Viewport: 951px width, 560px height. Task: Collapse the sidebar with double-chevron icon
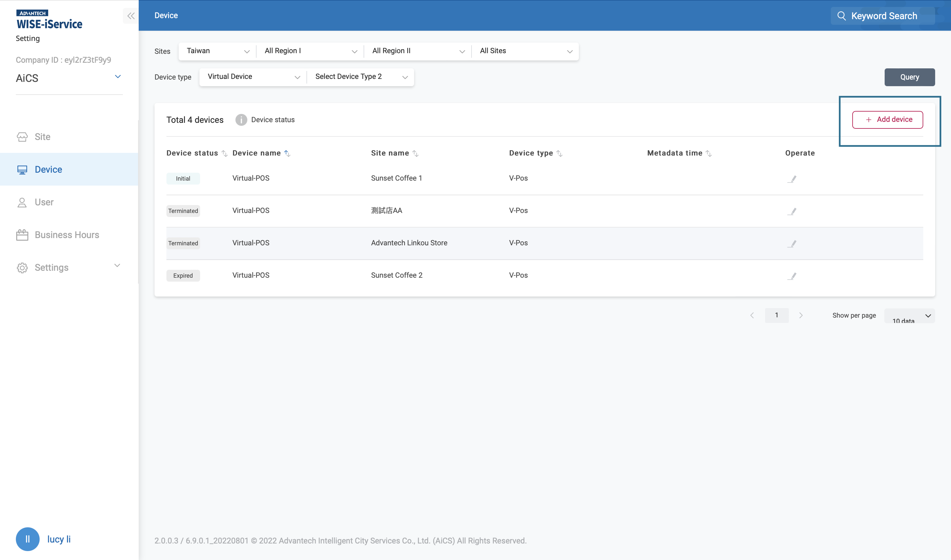point(130,16)
